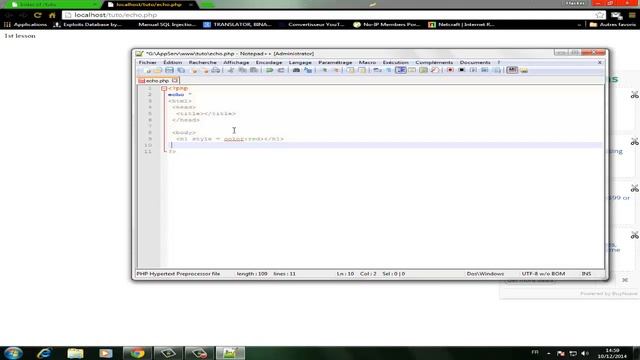Toggle word wrap toolbar button

(377, 70)
